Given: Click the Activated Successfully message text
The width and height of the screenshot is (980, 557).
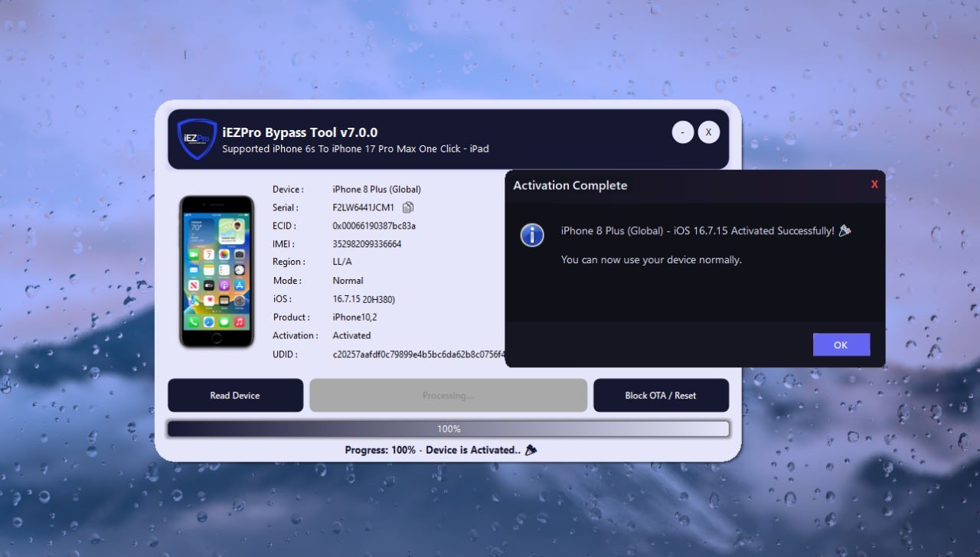Looking at the screenshot, I should (697, 230).
